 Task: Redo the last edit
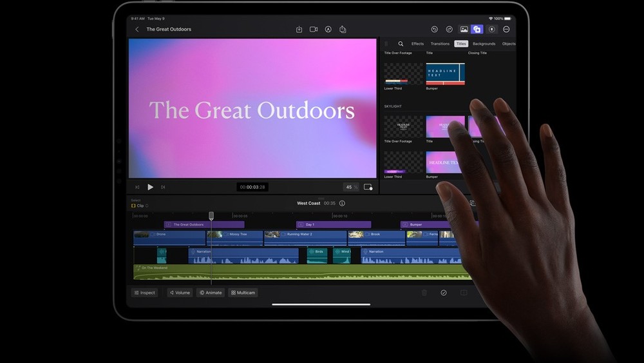pos(450,29)
